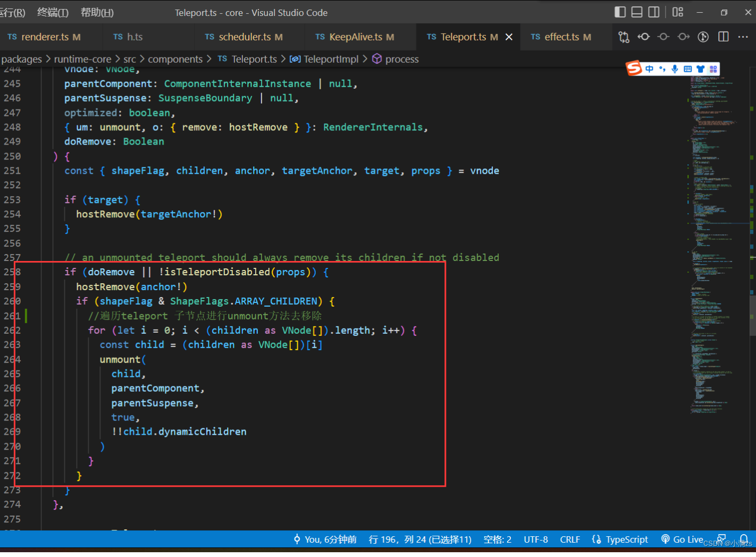The image size is (756, 557).
Task: Open the Sogou soft keyboard icon
Action: click(x=687, y=69)
